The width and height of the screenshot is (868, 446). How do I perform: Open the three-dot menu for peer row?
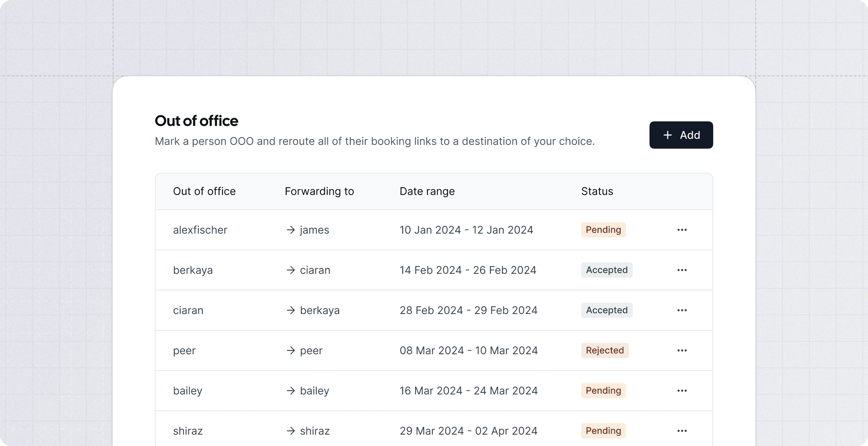(x=682, y=350)
